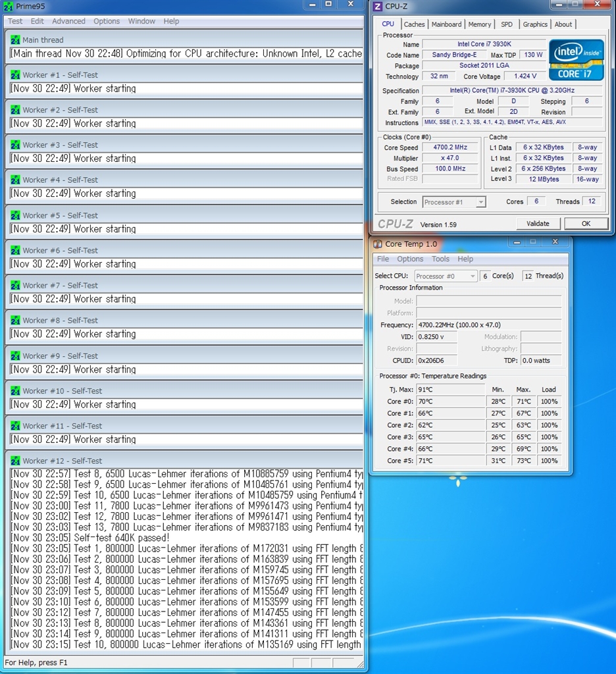The width and height of the screenshot is (616, 674).
Task: Open the Advanced menu in Prime95
Action: (x=68, y=21)
